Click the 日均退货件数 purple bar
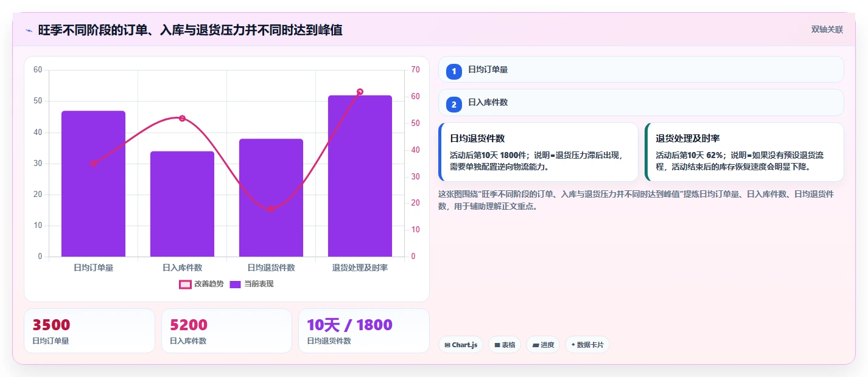Screen dimensions: 868x377 point(271,198)
